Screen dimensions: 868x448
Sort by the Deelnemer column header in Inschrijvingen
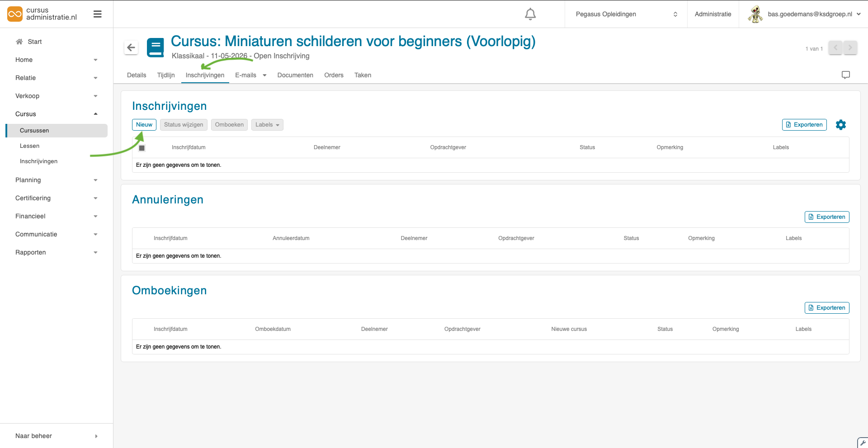(327, 147)
